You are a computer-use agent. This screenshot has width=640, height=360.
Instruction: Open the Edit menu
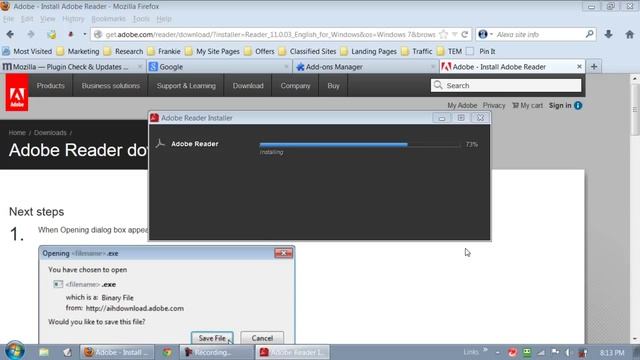27,19
